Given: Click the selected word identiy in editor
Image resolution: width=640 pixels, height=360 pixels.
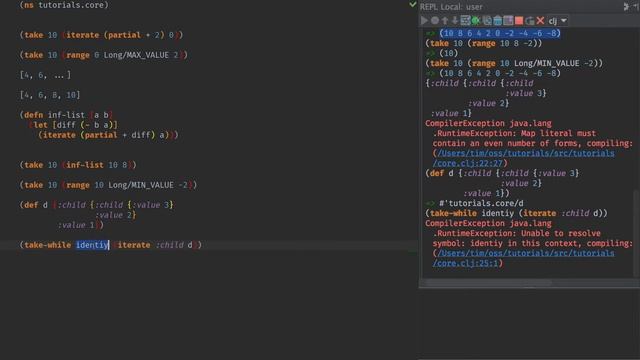Looking at the screenshot, I should click(x=92, y=245).
